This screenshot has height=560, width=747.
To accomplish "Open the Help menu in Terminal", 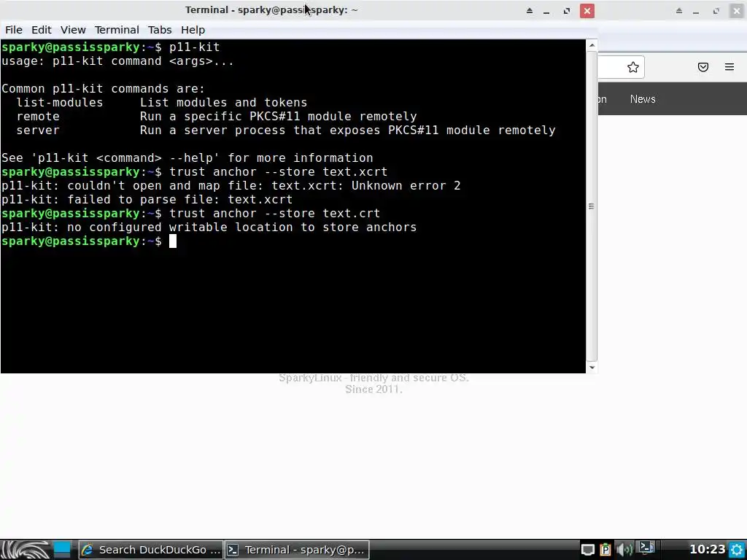I will click(x=193, y=29).
